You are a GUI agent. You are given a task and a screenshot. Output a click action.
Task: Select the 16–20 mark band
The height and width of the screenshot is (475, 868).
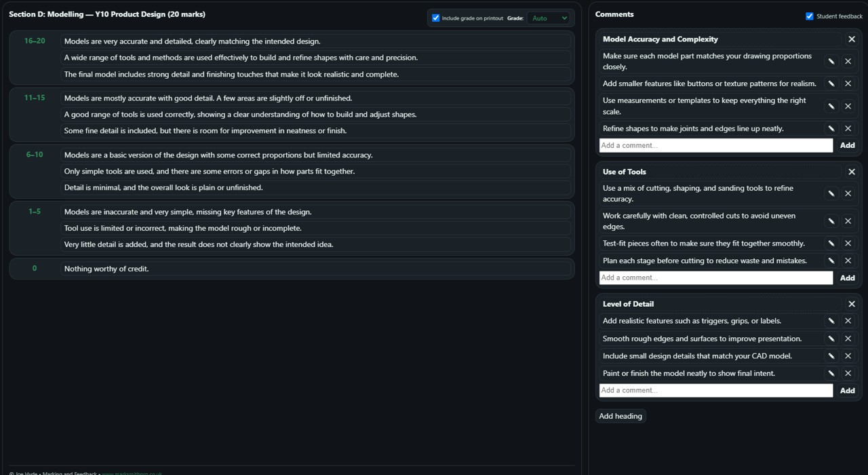click(x=35, y=41)
